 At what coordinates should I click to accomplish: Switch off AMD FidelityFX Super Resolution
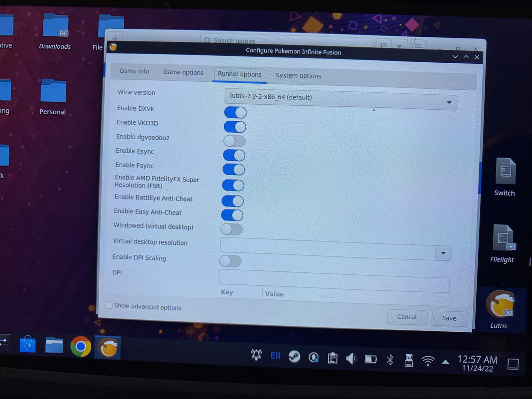233,185
